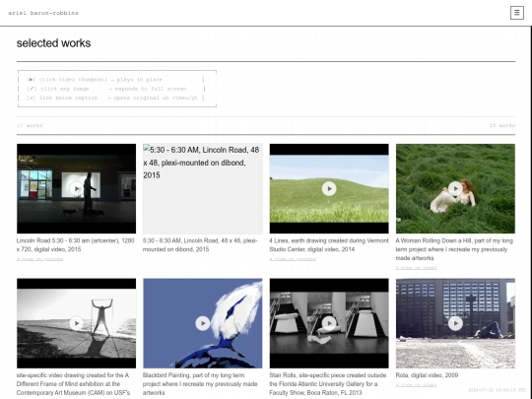Play the Stair Rolls video

(x=329, y=323)
